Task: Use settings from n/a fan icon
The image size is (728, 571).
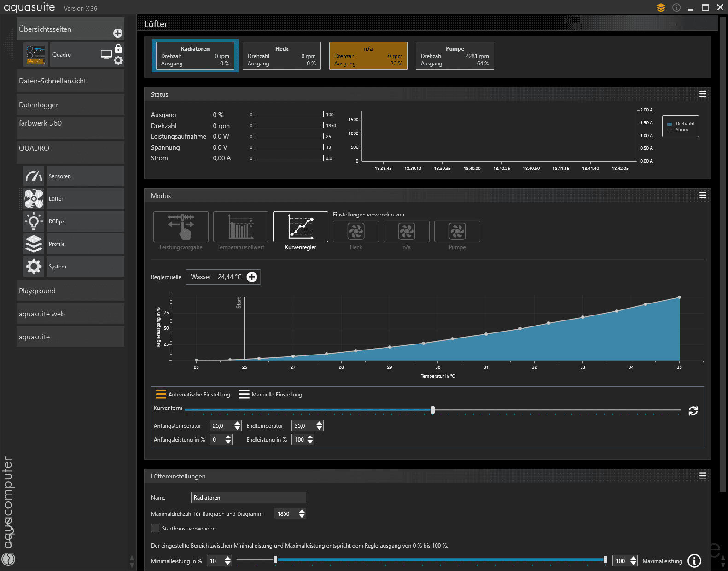Action: [407, 231]
